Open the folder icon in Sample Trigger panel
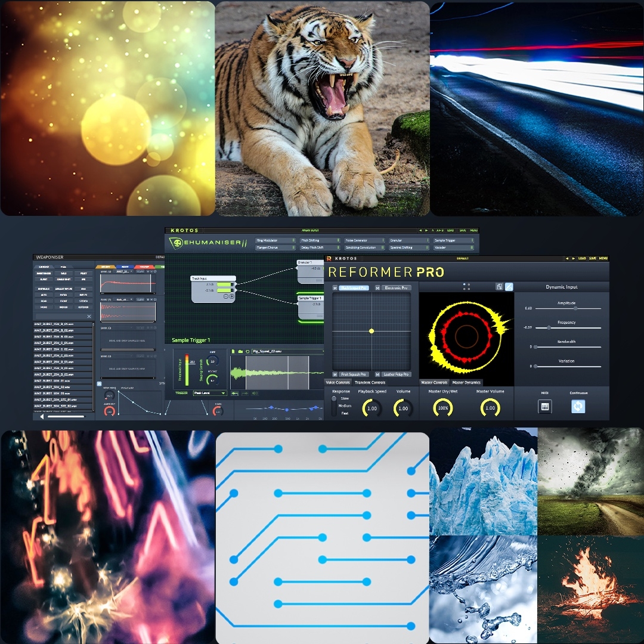The image size is (644, 644). coord(240,352)
